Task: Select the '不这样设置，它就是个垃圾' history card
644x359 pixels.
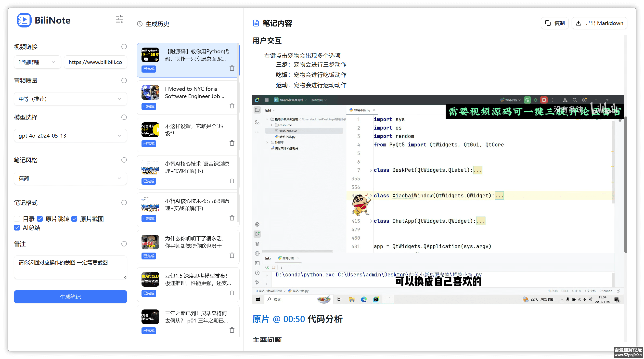Action: (188, 135)
